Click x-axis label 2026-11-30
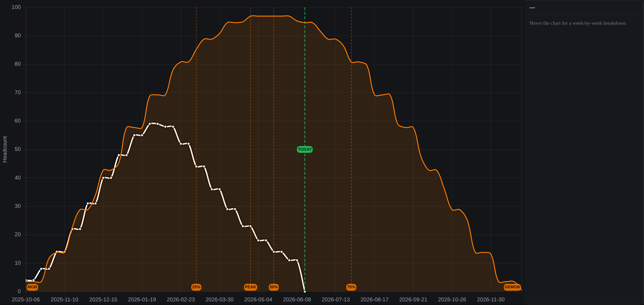644x305 pixels. coord(491,300)
